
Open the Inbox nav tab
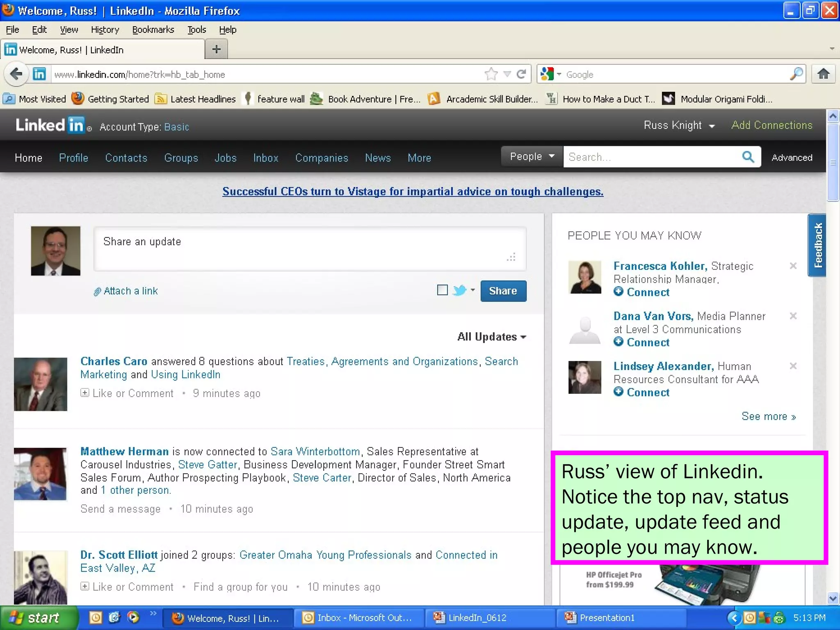[x=266, y=157]
